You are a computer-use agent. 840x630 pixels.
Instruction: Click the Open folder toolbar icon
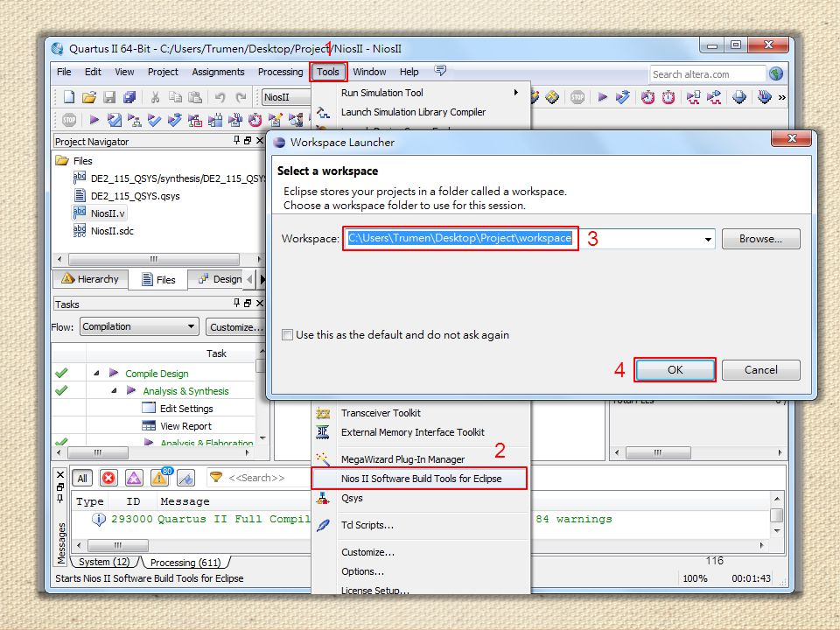point(89,97)
